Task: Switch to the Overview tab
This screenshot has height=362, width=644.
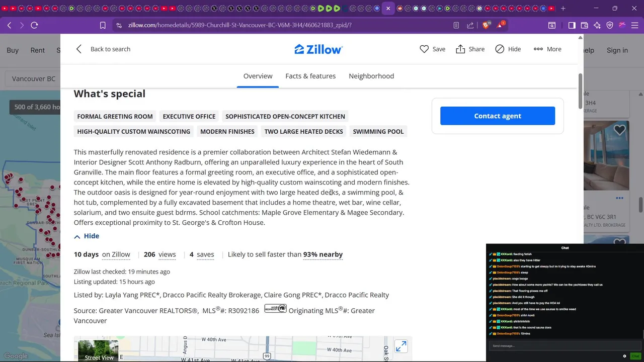Action: [x=258, y=76]
